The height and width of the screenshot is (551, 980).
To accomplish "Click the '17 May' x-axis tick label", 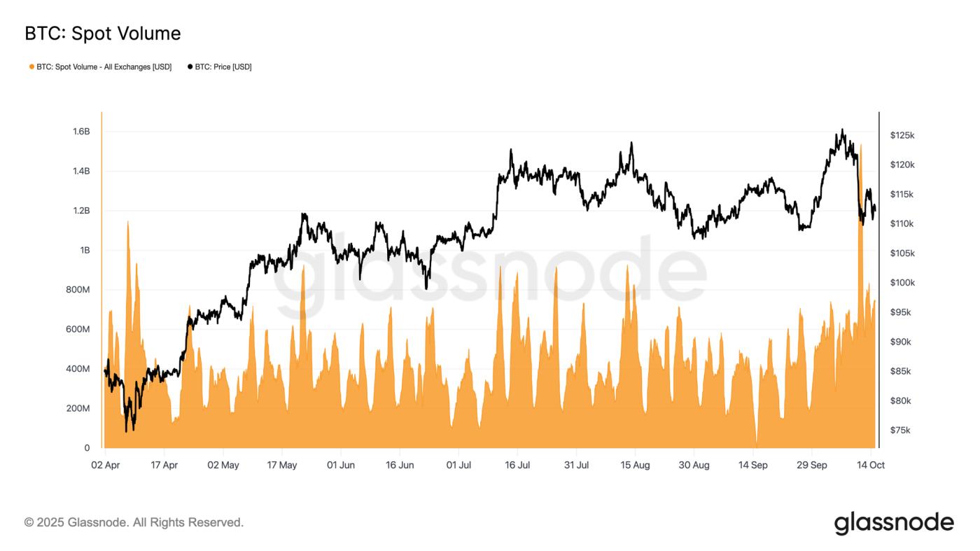I will (282, 465).
